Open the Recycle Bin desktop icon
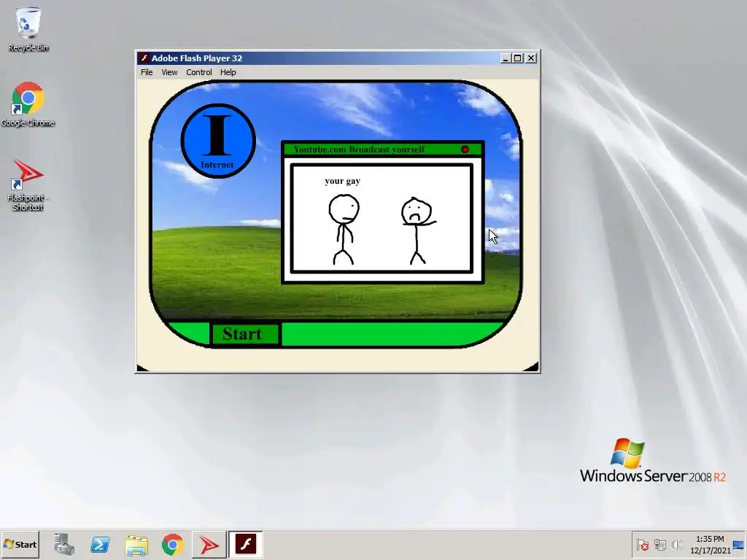This screenshot has height=560, width=747. pos(28,29)
